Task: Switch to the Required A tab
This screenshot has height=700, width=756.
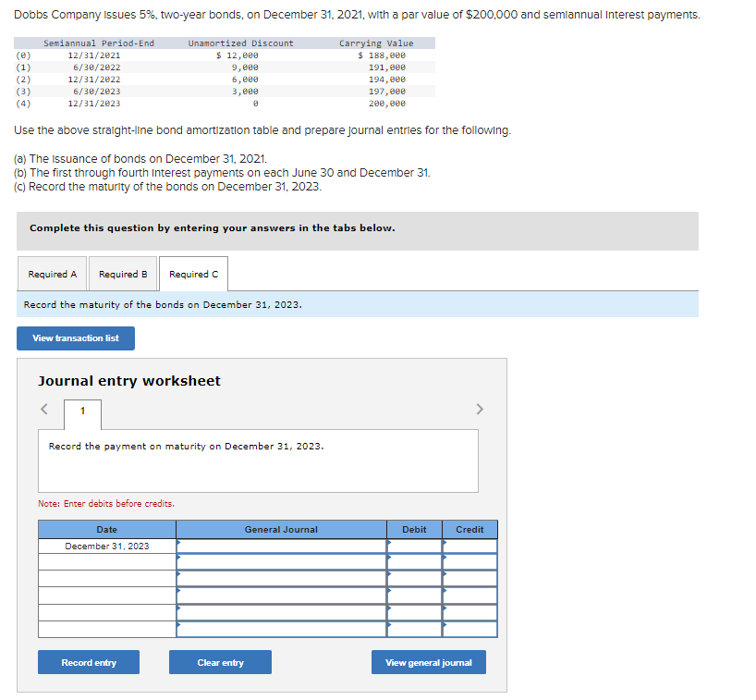Action: (x=52, y=273)
